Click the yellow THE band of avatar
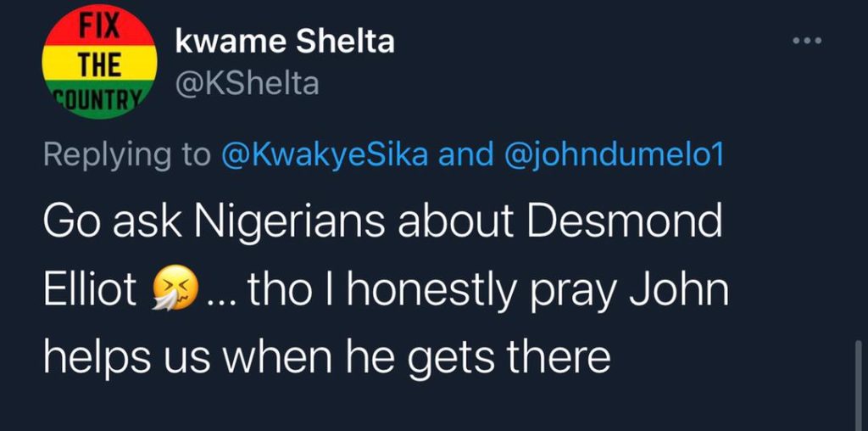This screenshot has width=868, height=431. coord(100,64)
